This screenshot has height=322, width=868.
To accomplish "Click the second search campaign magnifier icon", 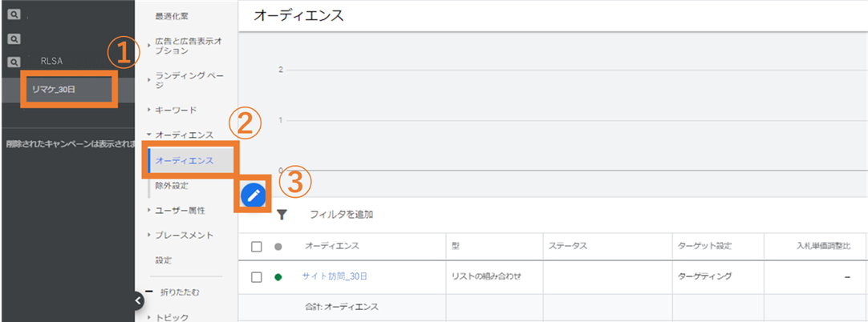I will (14, 38).
